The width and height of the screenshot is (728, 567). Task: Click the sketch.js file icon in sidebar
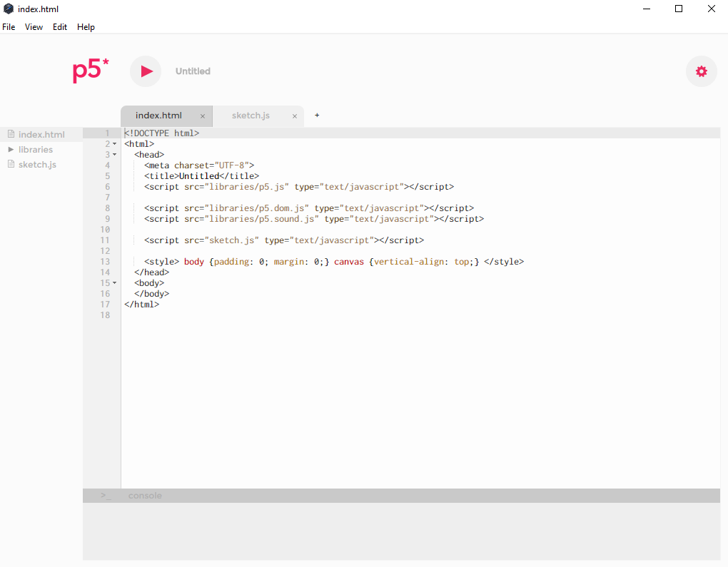coord(11,164)
